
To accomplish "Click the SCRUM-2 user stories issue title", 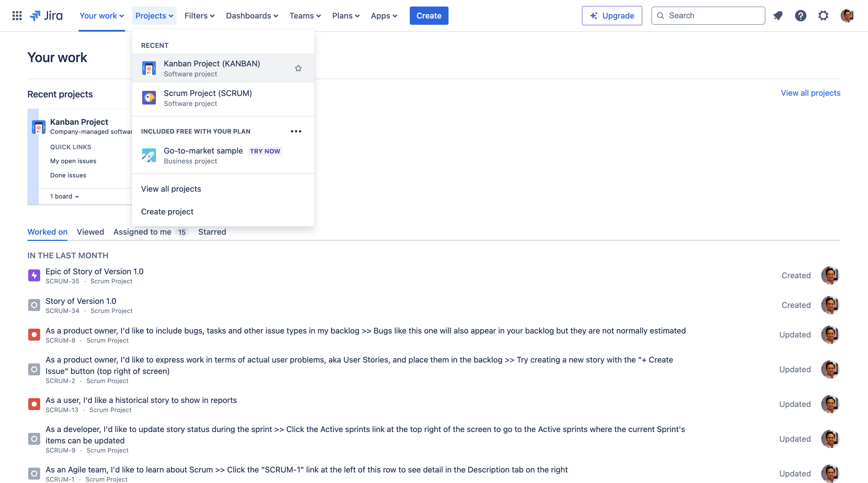I will click(359, 365).
